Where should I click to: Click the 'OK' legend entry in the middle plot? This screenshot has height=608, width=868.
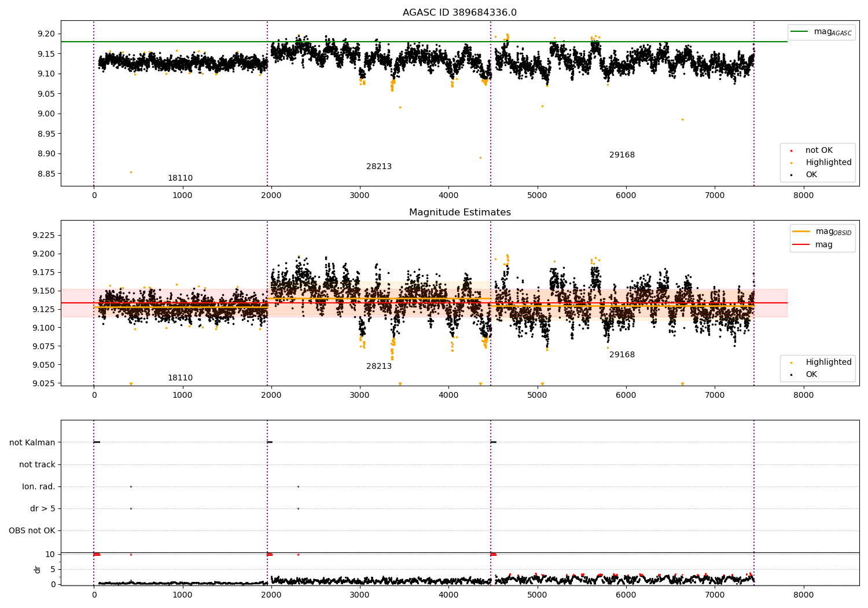pos(811,375)
